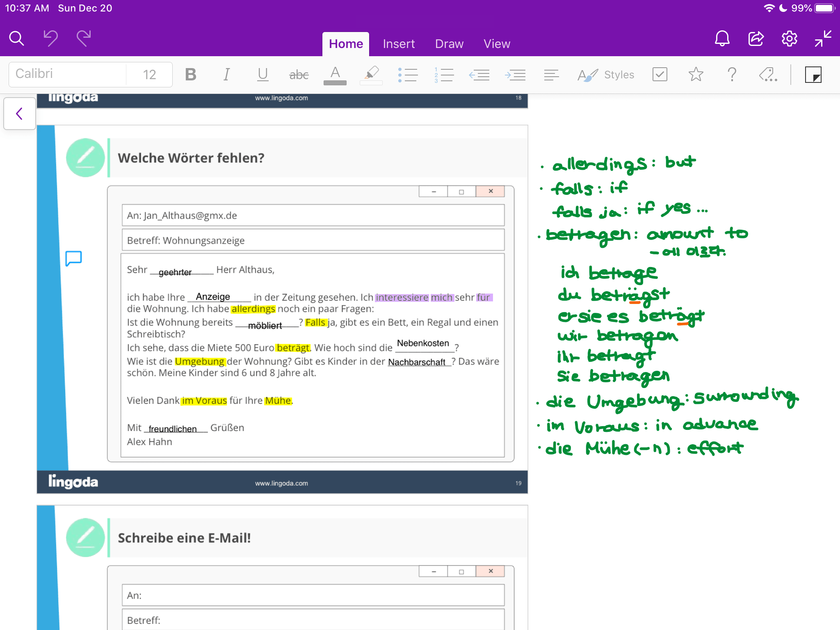Toggle bold formatting
Screen dimensions: 840x630
pyautogui.click(x=190, y=75)
